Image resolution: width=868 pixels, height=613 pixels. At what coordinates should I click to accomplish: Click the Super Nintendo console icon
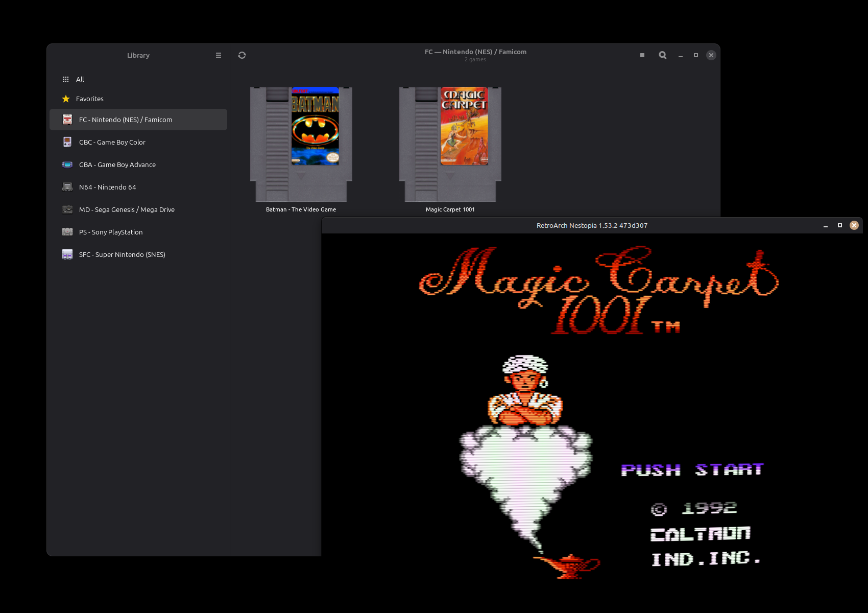67,254
